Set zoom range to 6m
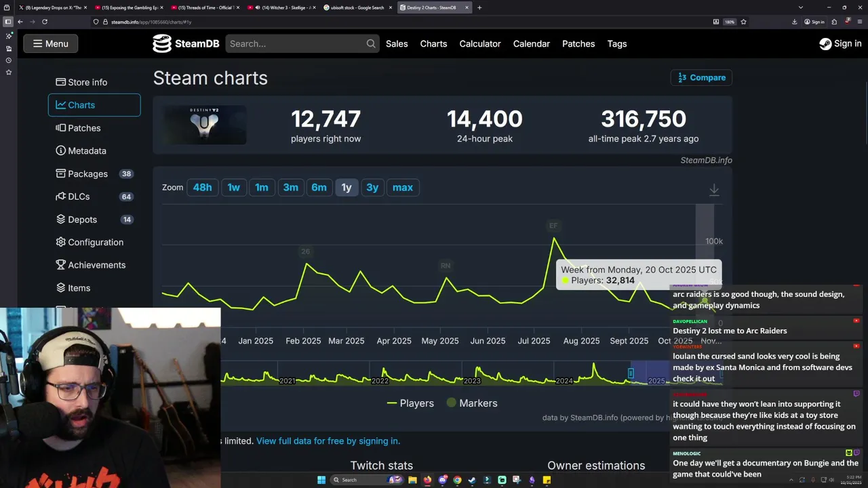Viewport: 868px width, 488px height. click(x=319, y=188)
